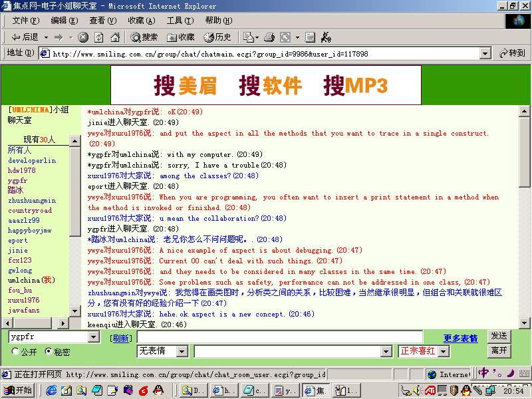Select user happyboyjmw in the list
Screen dimensions: 532x399
(x=29, y=230)
